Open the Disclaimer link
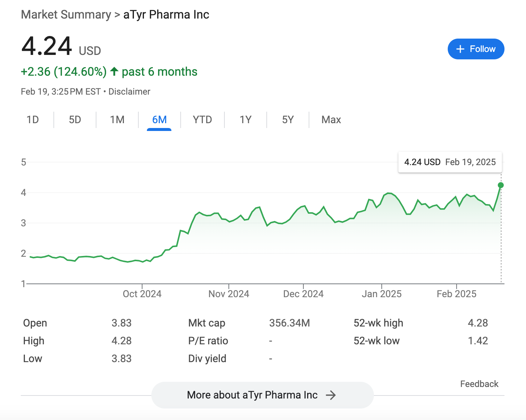This screenshot has height=420, width=526. (129, 92)
